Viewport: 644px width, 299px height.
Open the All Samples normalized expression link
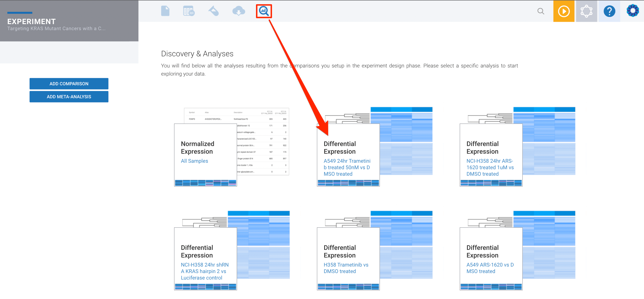pyautogui.click(x=194, y=161)
